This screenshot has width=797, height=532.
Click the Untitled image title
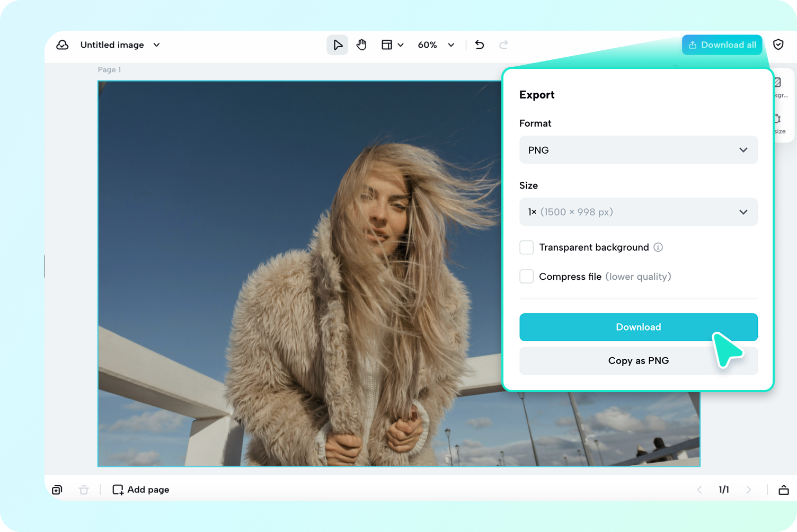click(112, 45)
